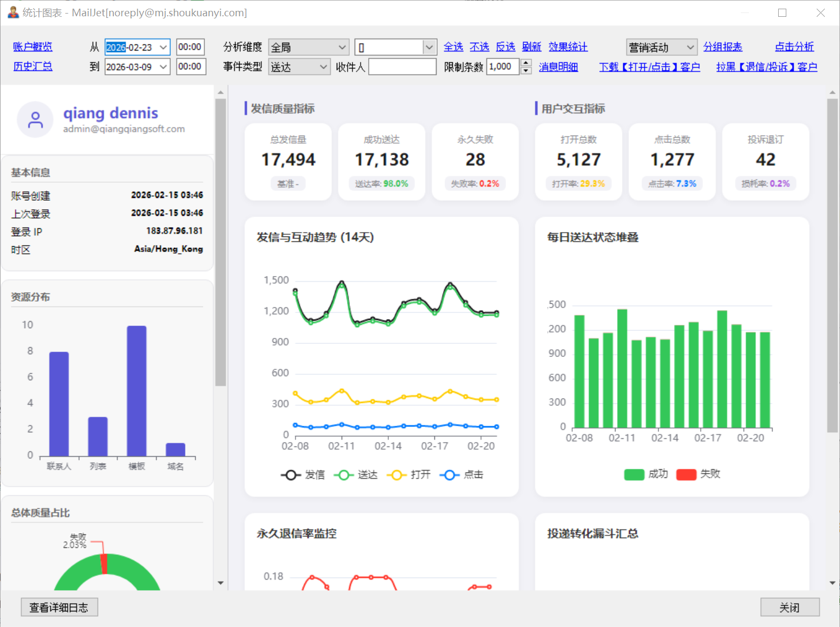
Task: Click into the 收件人 input field
Action: [402, 67]
